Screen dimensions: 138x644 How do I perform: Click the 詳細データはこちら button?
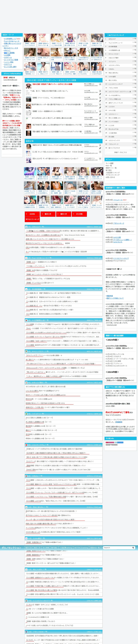pyautogui.click(x=120, y=152)
